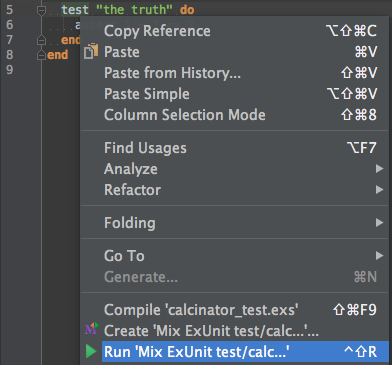This screenshot has height=365, width=392.
Task: Open the Refactor menu entry
Action: (x=235, y=190)
